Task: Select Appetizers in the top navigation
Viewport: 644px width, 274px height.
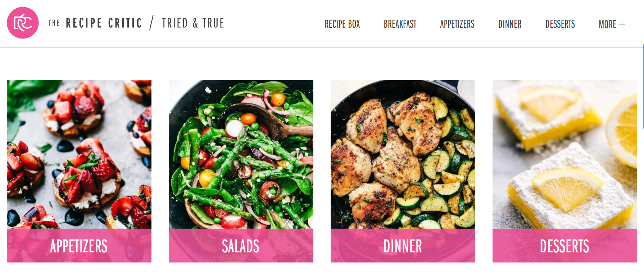Action: [457, 24]
